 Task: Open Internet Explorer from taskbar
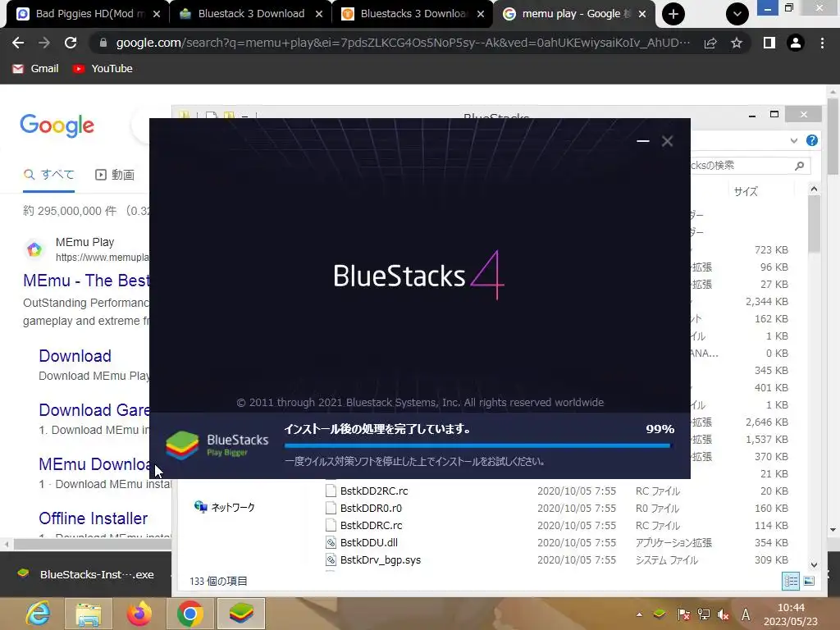pos(39,614)
